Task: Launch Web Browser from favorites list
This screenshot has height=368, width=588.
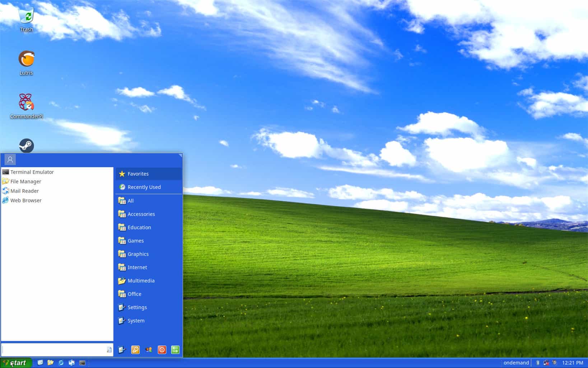Action: tap(57, 201)
